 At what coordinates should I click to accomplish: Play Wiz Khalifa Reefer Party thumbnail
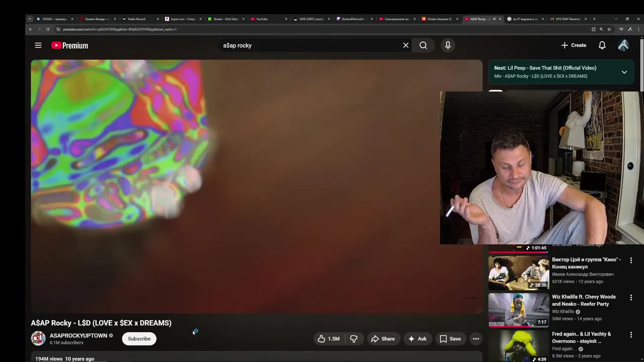tap(518, 310)
